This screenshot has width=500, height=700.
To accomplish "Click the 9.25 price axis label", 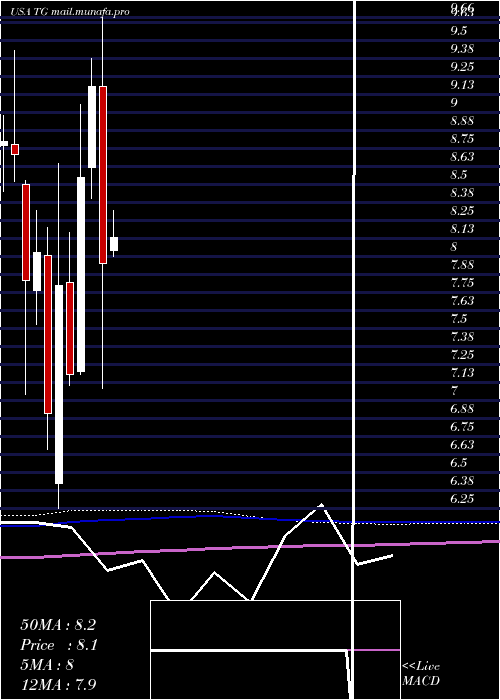I will (x=462, y=67).
